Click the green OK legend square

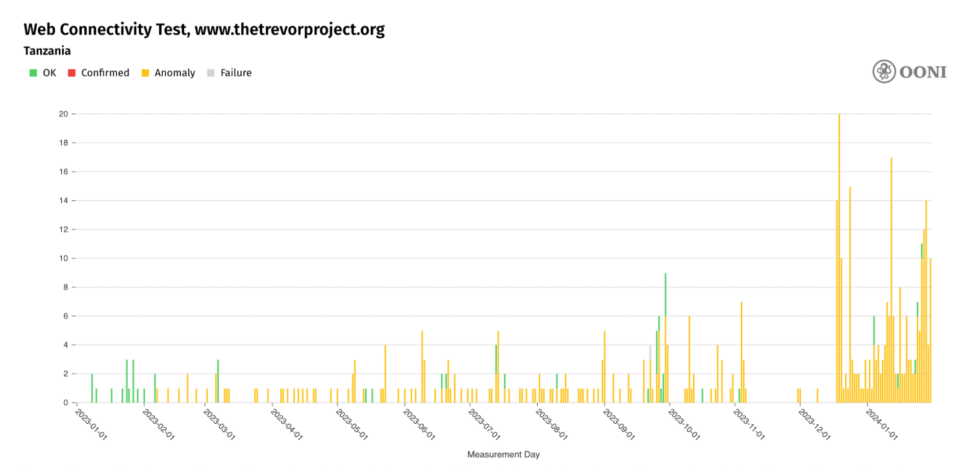(x=33, y=73)
